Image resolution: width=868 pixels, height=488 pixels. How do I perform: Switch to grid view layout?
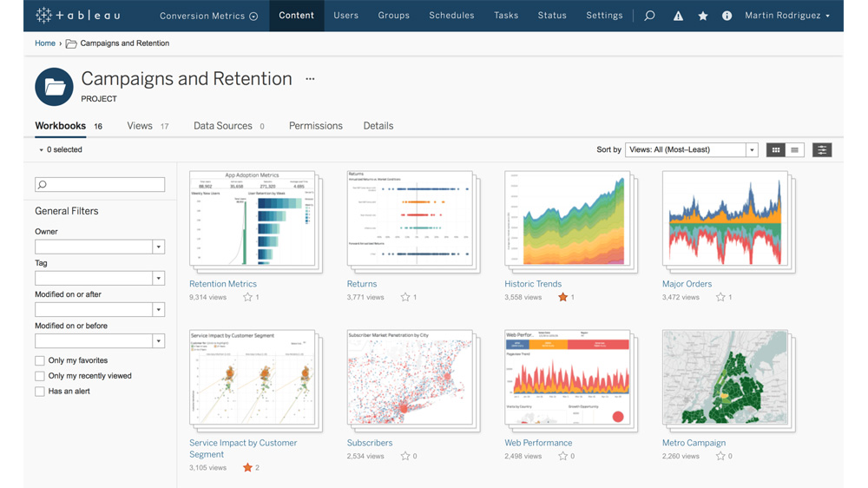776,150
